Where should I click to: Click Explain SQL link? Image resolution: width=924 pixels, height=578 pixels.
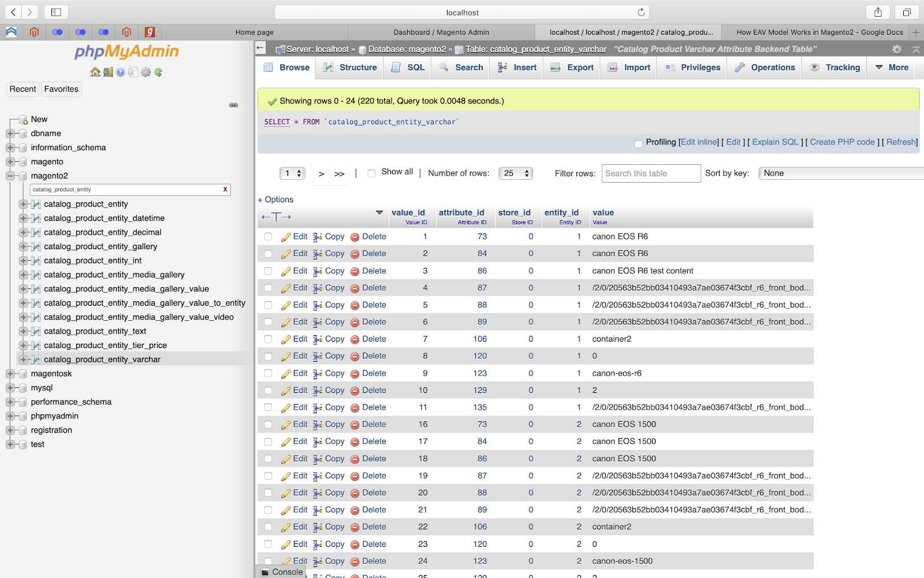pyautogui.click(x=775, y=142)
